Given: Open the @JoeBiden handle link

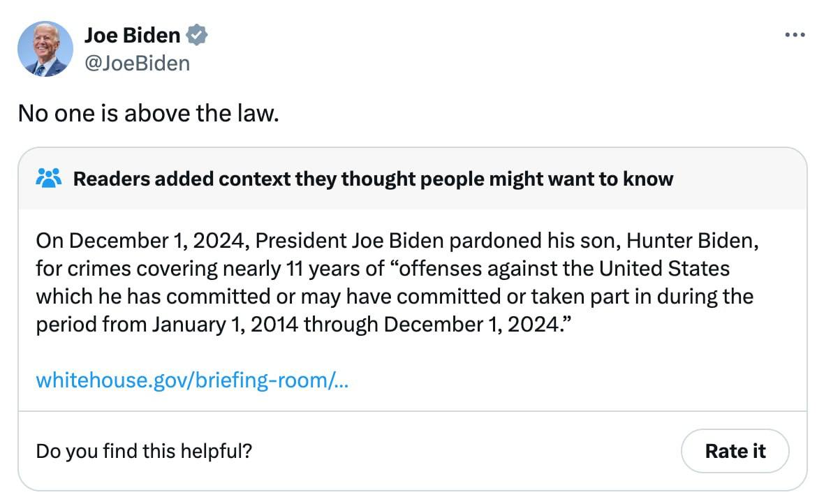Looking at the screenshot, I should pyautogui.click(x=137, y=64).
